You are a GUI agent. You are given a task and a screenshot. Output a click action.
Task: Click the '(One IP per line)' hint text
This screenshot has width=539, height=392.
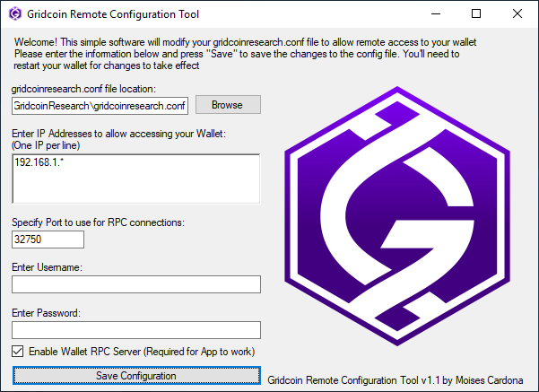pyautogui.click(x=46, y=145)
